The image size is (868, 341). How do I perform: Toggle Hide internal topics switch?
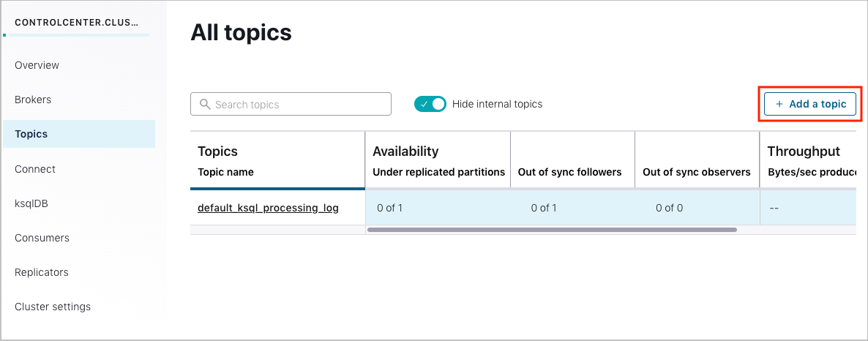(x=430, y=104)
